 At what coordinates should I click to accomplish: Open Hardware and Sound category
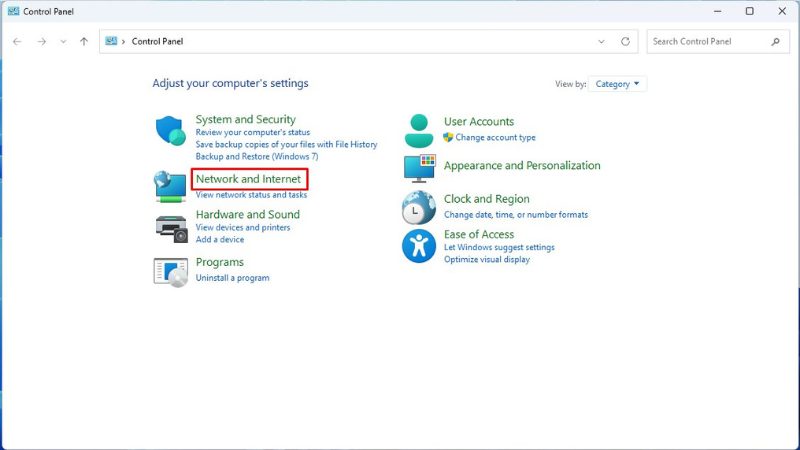click(247, 214)
